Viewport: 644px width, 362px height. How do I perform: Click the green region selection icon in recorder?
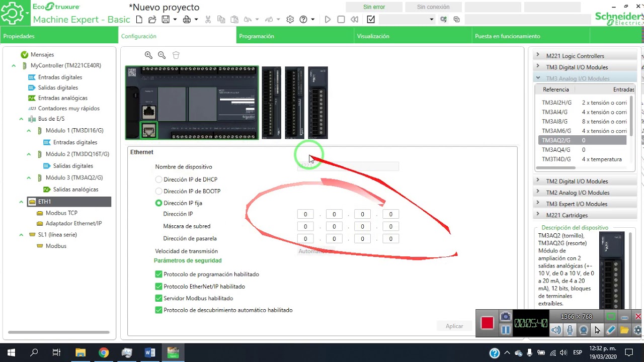click(x=610, y=317)
